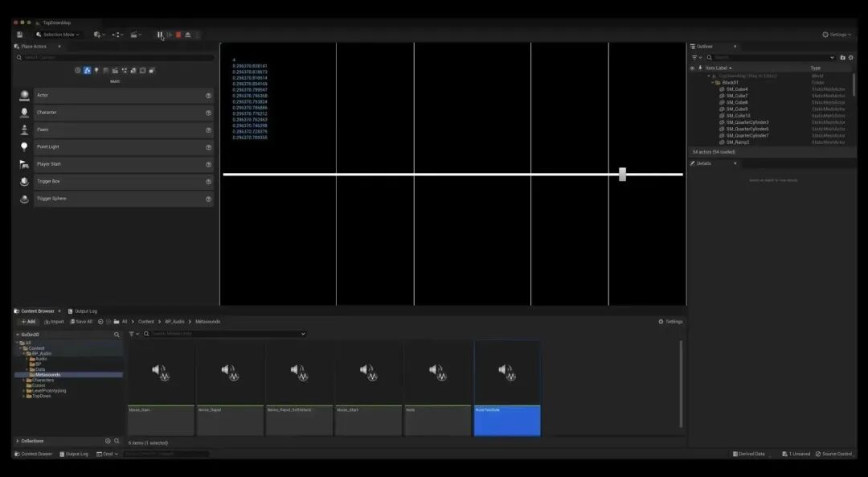868x477 pixels.
Task: Expand the Collections section
Action: click(17, 442)
